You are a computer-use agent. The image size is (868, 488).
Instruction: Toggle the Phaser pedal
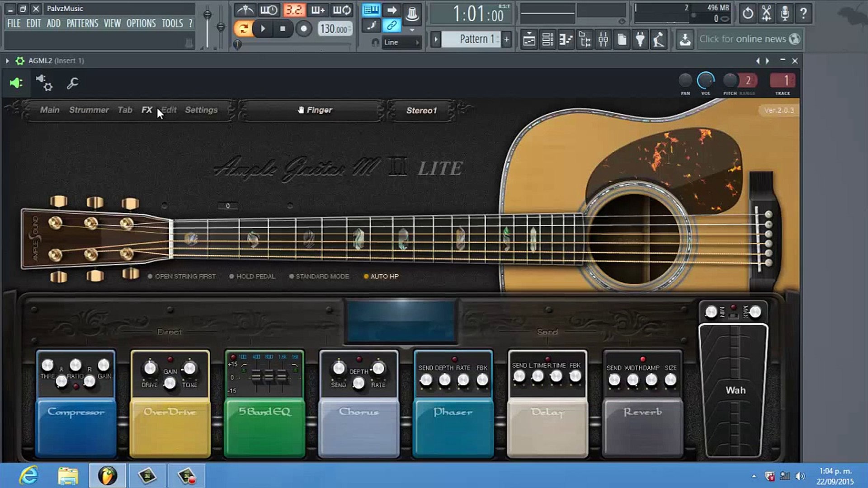click(453, 427)
